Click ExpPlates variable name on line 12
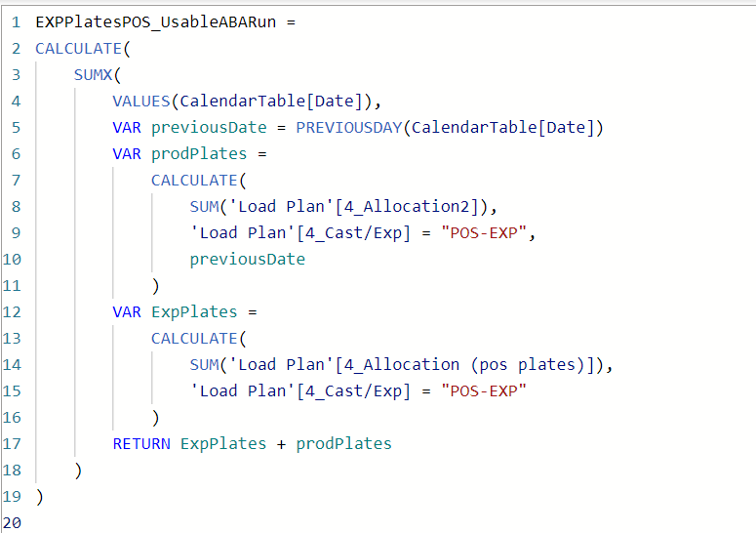The image size is (756, 533). 194,312
